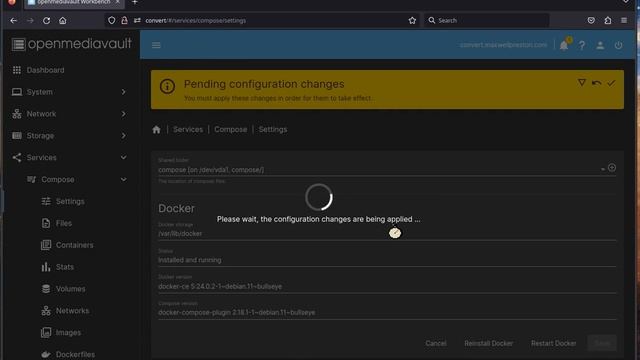This screenshot has height=360, width=640.
Task: Open the browser home page icon
Action: click(62, 20)
